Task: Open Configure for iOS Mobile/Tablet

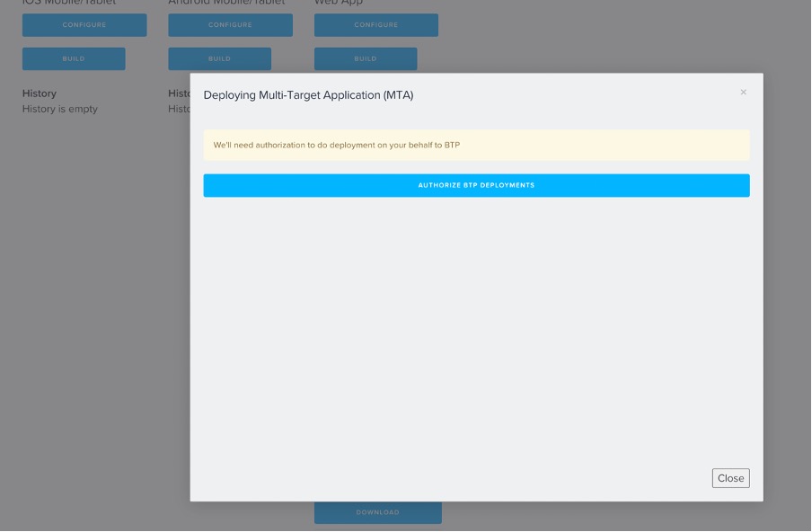Action: coord(84,25)
